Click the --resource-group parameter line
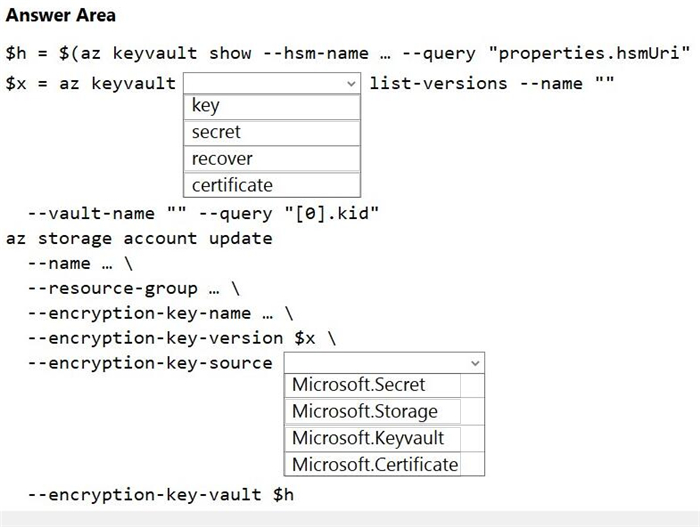700x527 pixels. point(133,289)
